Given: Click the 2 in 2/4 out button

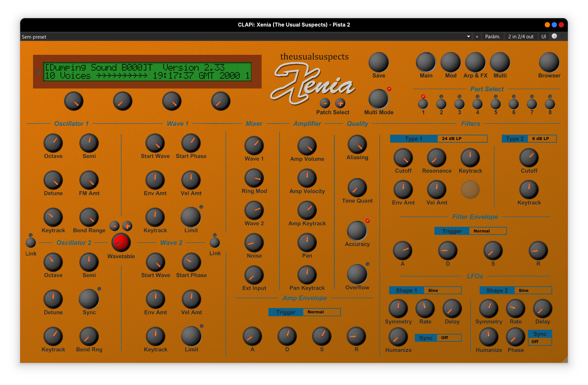Looking at the screenshot, I should pyautogui.click(x=521, y=37).
